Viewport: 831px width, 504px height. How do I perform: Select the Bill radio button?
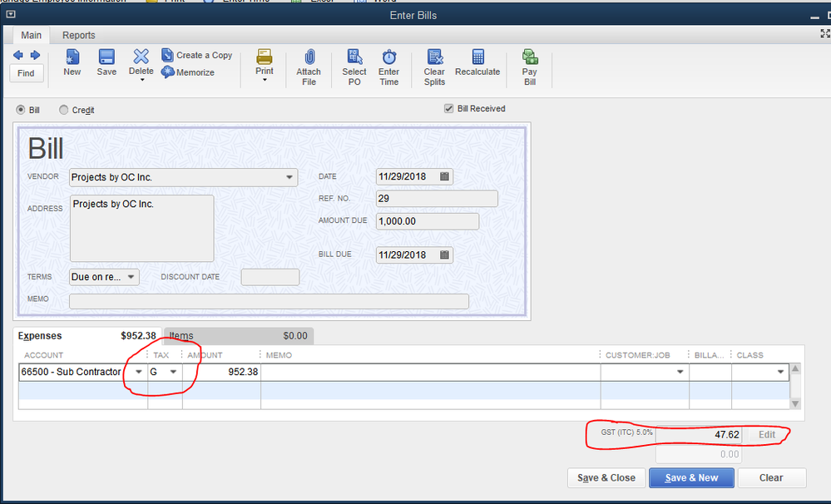(21, 110)
